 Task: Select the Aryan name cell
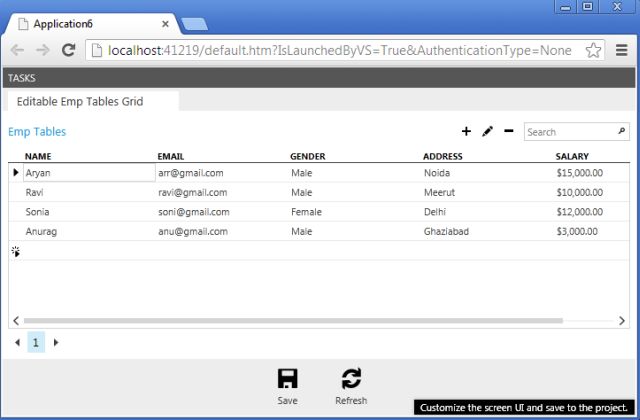(x=89, y=173)
